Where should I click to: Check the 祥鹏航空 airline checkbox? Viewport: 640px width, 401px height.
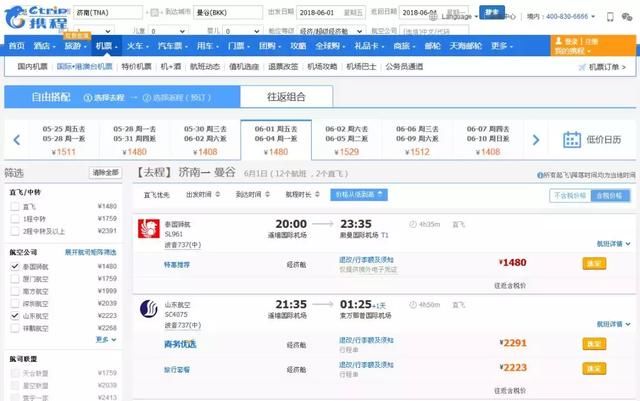15,327
